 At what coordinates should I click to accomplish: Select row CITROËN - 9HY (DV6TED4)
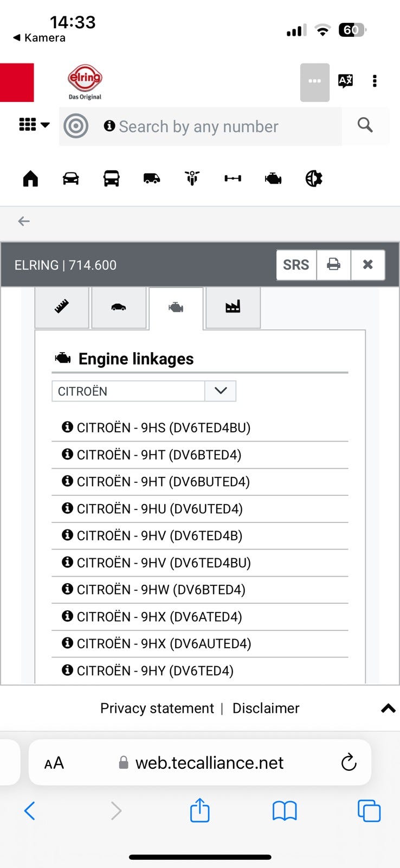[199, 671]
